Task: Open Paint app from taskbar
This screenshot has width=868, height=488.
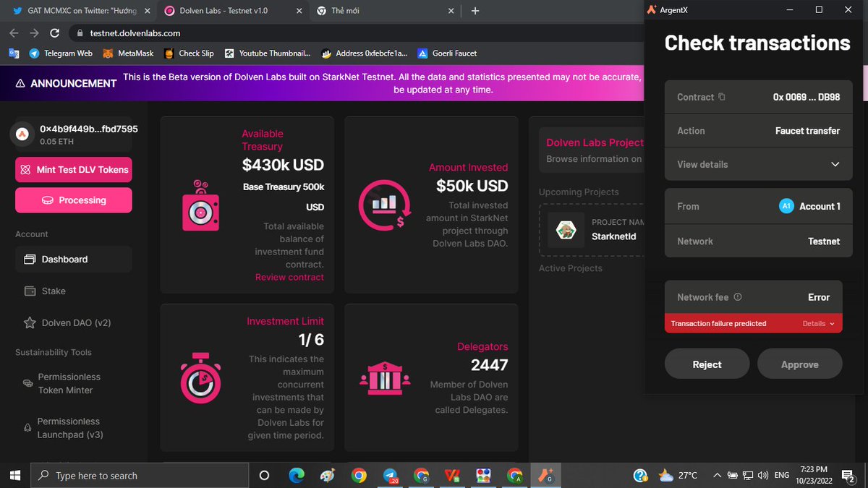Action: coord(328,475)
